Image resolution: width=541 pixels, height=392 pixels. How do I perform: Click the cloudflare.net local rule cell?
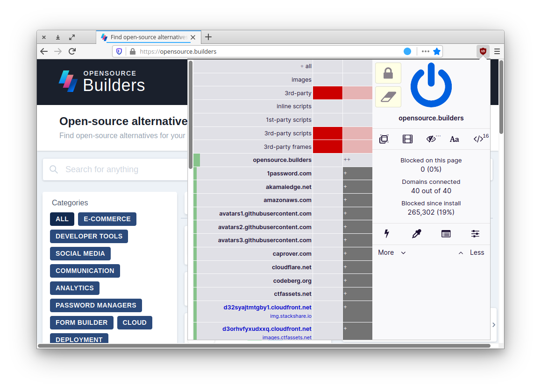357,267
